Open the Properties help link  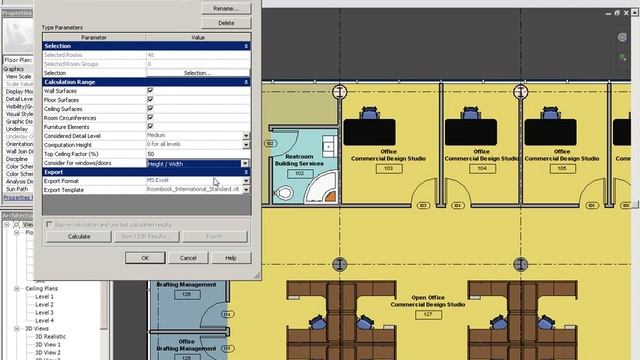(x=17, y=198)
